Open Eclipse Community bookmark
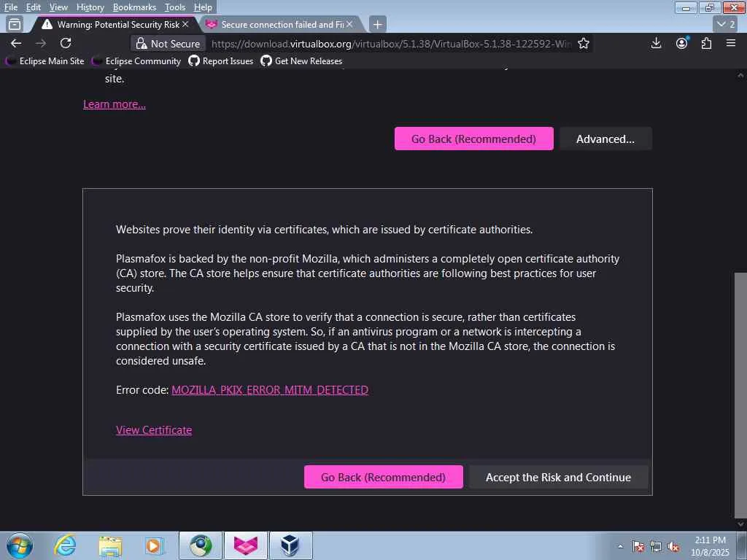The image size is (747, 560). [x=136, y=61]
